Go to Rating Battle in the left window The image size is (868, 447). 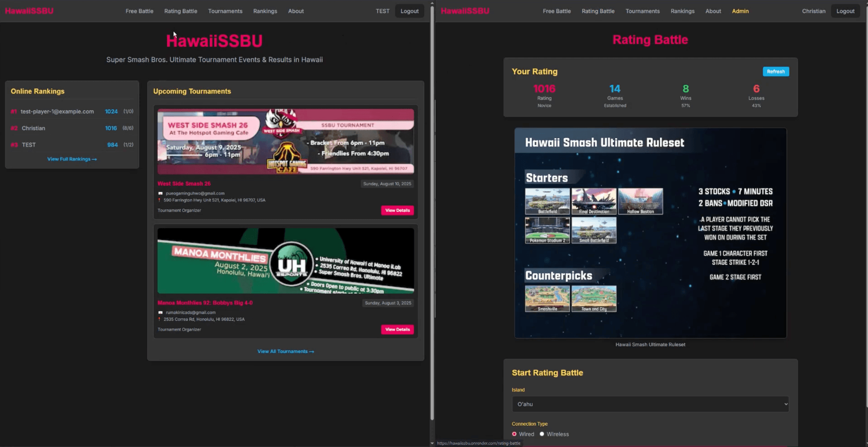(x=181, y=11)
